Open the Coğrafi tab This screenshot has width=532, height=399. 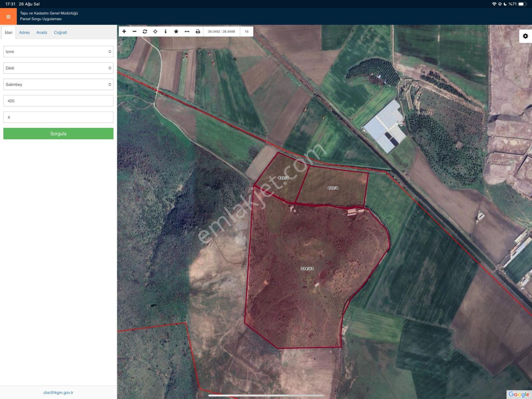60,32
